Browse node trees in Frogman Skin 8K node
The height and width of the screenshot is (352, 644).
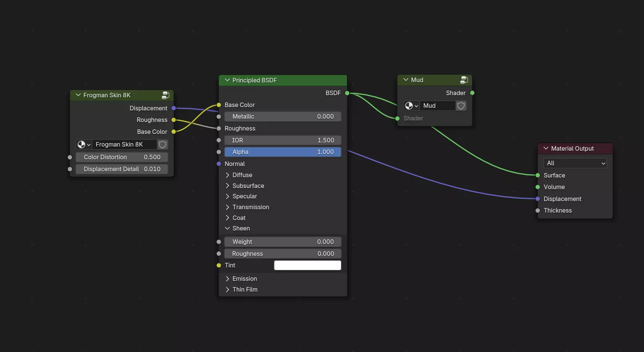(84, 145)
